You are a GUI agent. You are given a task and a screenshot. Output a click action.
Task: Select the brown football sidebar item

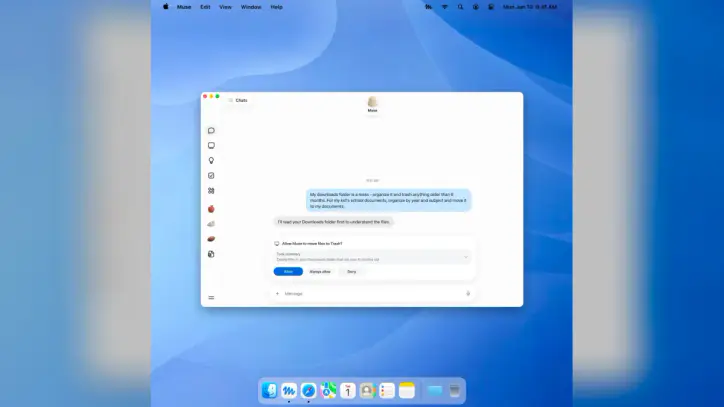coord(211,239)
